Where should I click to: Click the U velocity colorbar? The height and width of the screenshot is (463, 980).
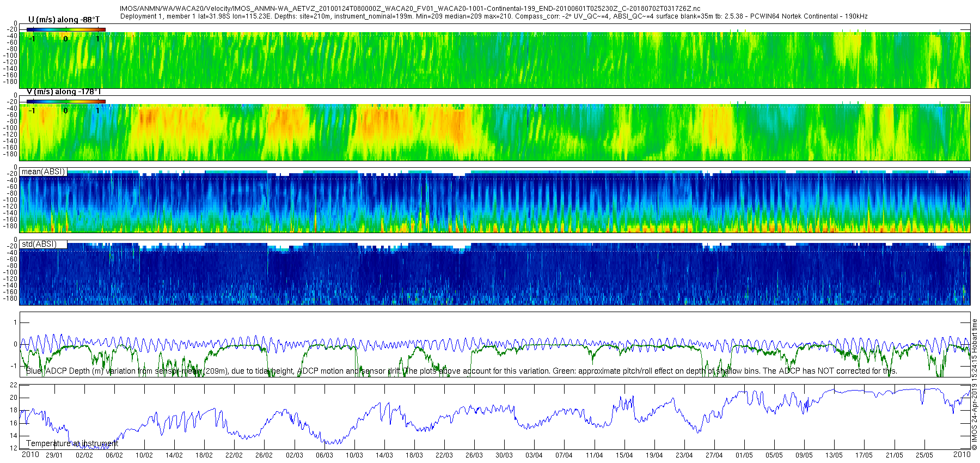coord(66,29)
